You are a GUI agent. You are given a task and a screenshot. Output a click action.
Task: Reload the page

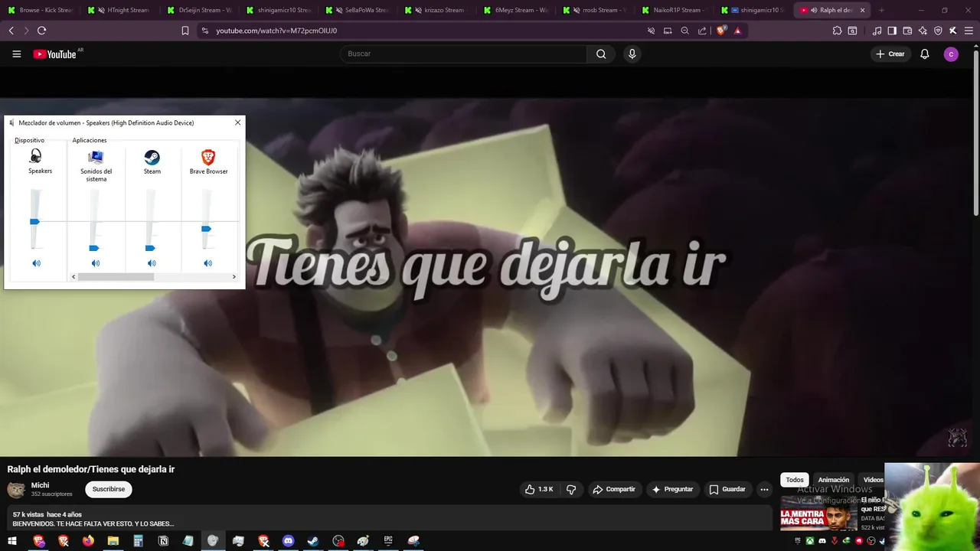coord(41,31)
